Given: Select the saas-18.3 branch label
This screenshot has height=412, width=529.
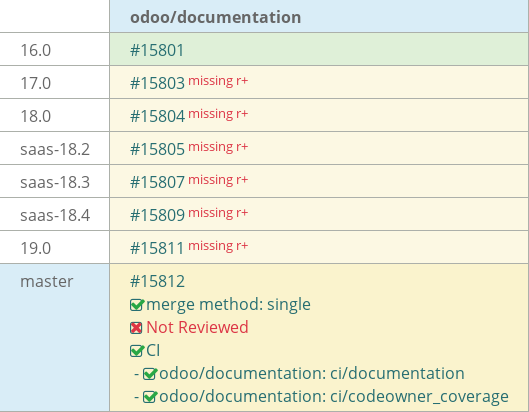Looking at the screenshot, I should coord(55,182).
